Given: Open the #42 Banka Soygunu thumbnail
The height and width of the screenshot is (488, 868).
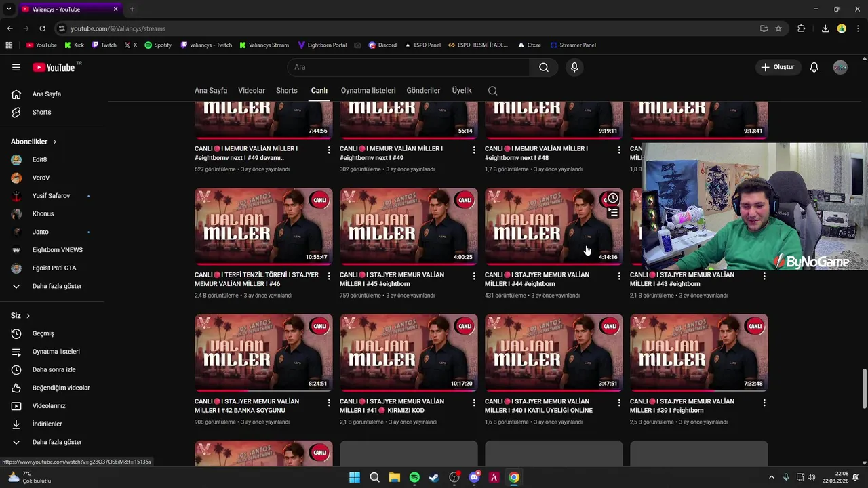Looking at the screenshot, I should (x=264, y=353).
